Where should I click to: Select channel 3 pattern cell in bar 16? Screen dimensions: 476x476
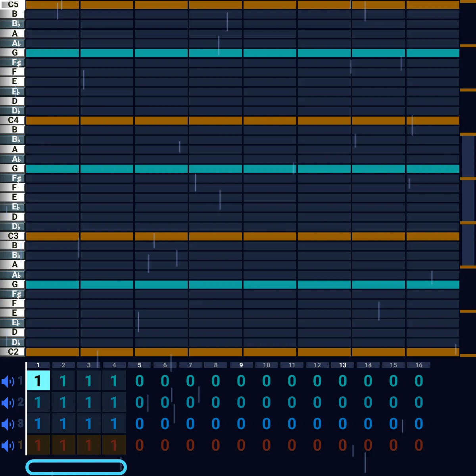(x=419, y=424)
